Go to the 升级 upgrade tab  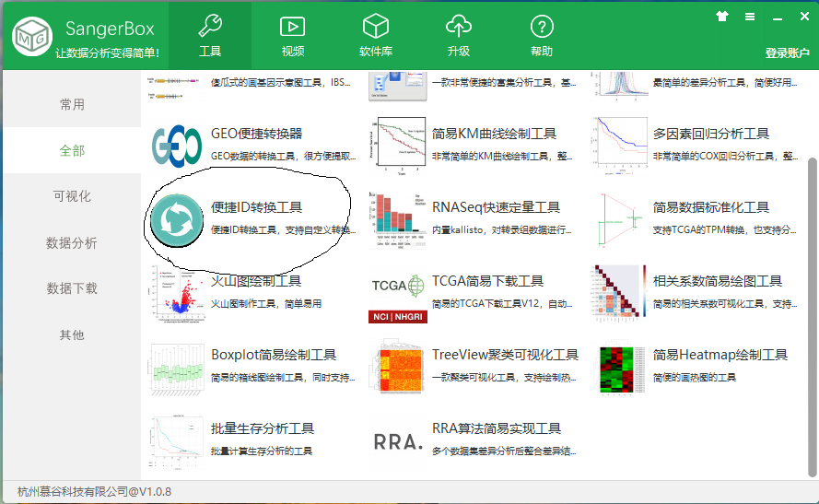click(x=458, y=35)
